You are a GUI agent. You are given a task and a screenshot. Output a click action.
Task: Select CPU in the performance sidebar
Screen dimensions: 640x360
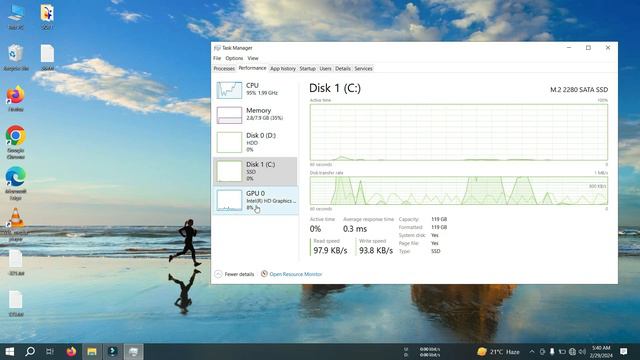[x=256, y=89]
